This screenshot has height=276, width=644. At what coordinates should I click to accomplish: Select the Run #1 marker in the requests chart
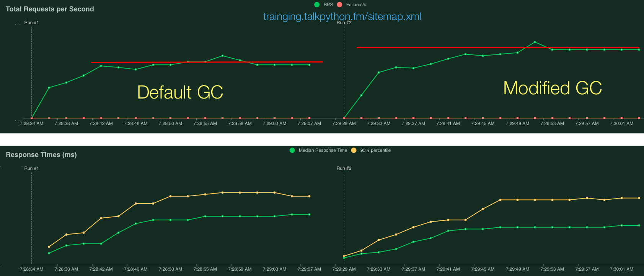pos(31,23)
